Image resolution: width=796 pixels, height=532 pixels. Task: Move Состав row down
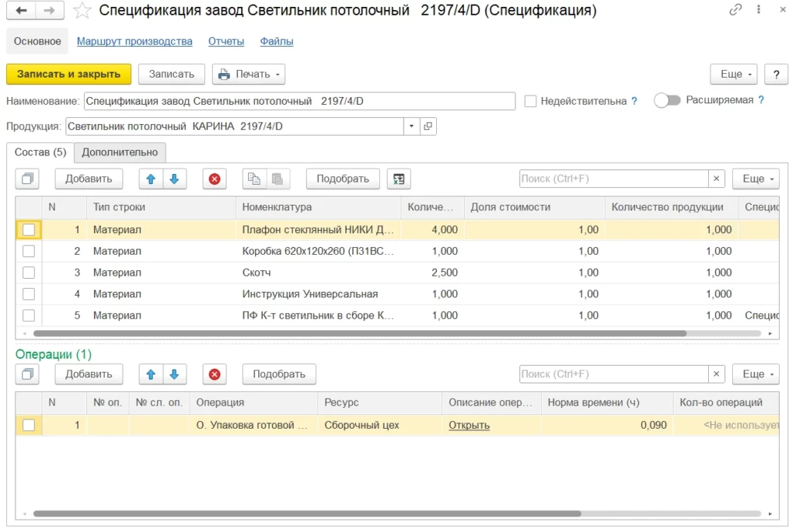(x=174, y=179)
